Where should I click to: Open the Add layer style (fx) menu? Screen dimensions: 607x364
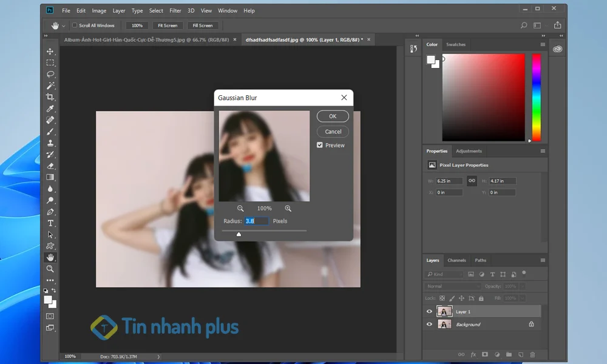pyautogui.click(x=473, y=354)
